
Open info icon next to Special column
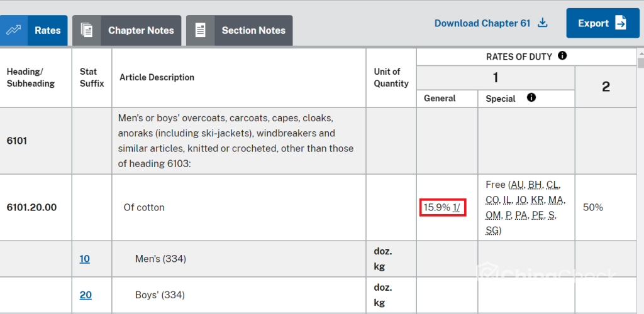pos(531,97)
